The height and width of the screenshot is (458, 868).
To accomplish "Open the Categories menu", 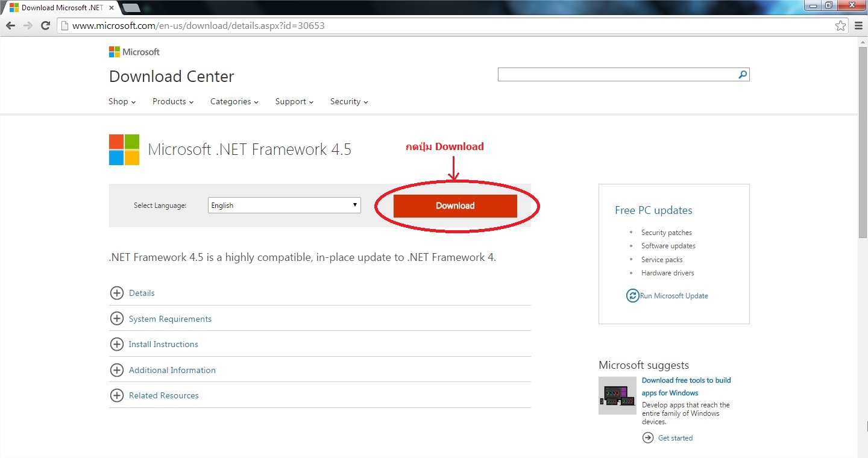I will [x=234, y=102].
